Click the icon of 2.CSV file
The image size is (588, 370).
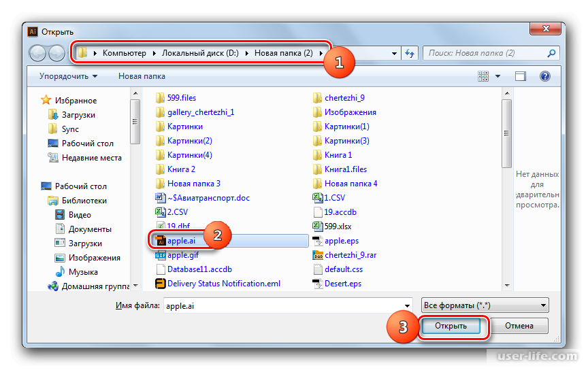click(x=161, y=212)
